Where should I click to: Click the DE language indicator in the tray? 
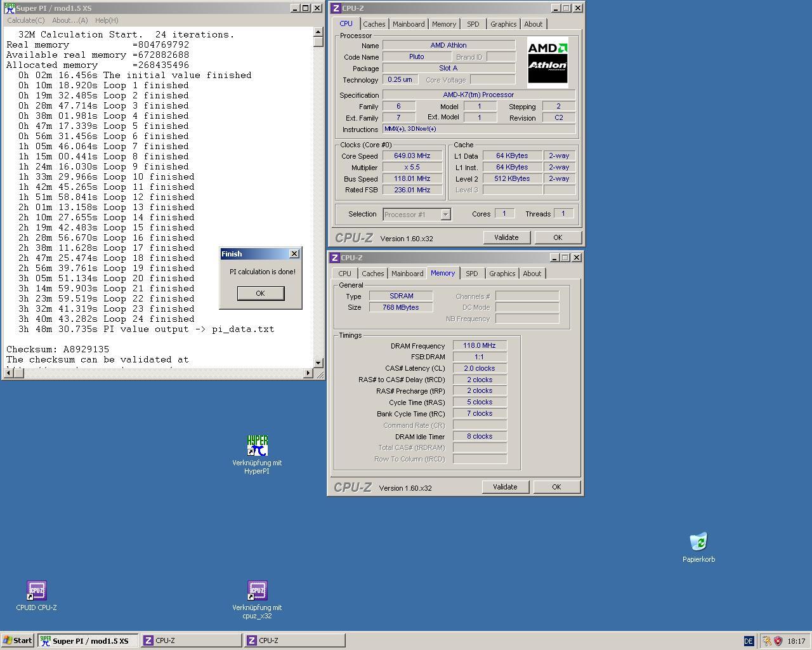point(748,641)
